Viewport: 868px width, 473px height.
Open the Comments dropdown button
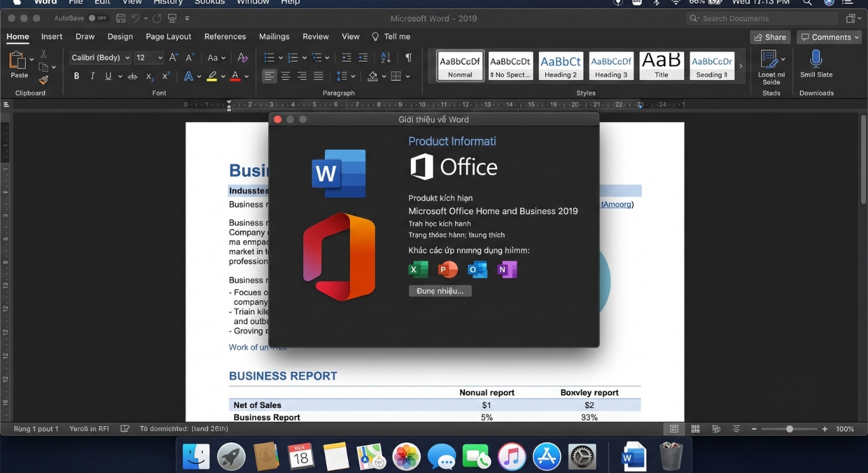tap(829, 37)
